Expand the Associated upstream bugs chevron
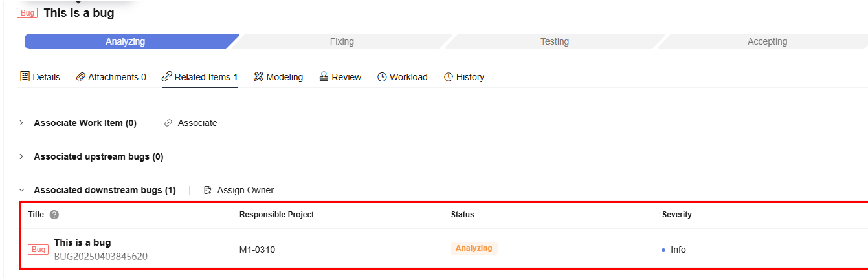 point(21,156)
